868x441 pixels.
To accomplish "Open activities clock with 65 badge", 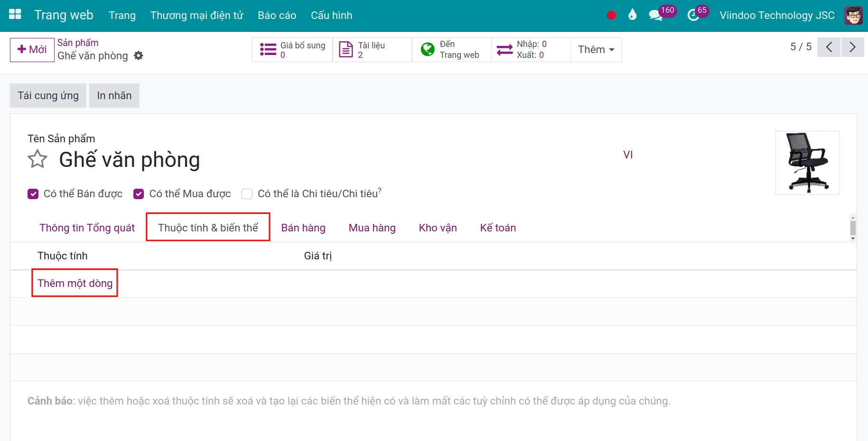I will (x=693, y=15).
